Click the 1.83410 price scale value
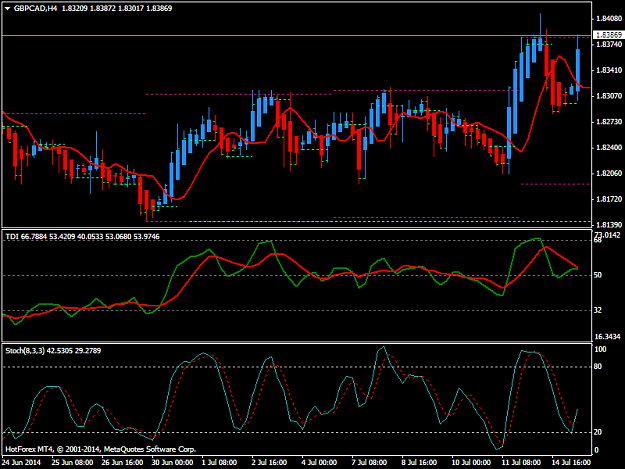 (x=609, y=70)
